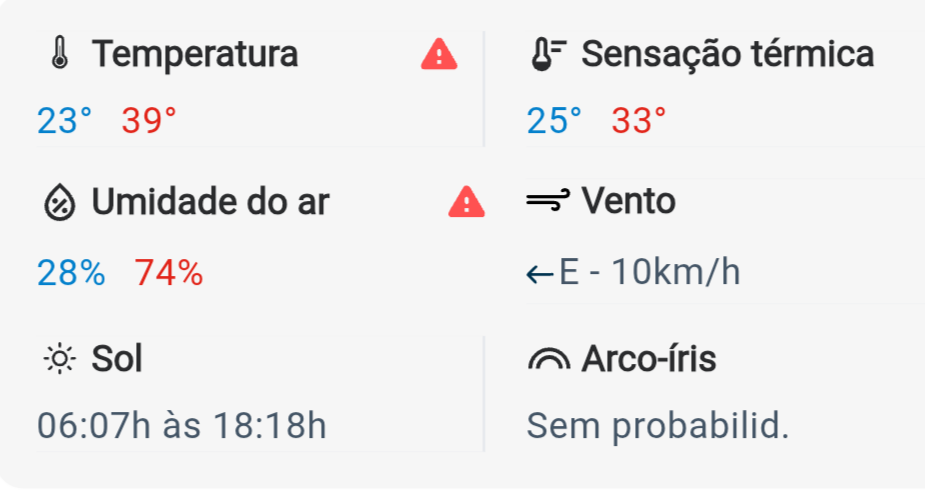925x504 pixels.
Task: Click the thermometer icon beside Temperatura
Action: pos(60,53)
